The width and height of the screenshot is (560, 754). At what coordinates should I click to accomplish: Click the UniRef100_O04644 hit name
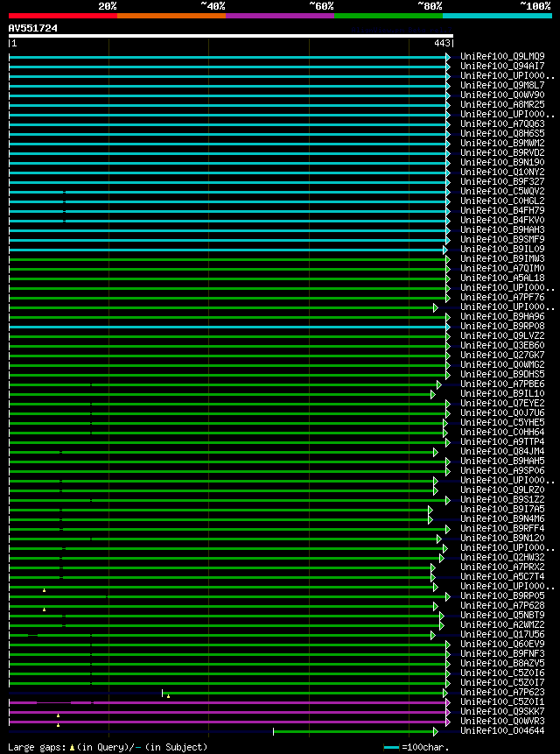(x=502, y=731)
